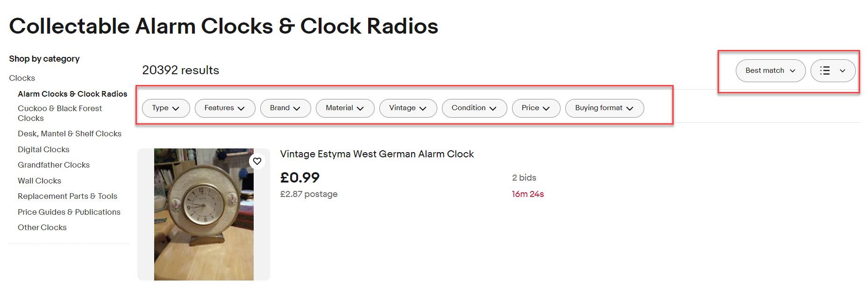This screenshot has width=868, height=295.
Task: Add the Estyma alarm clock to watchlist (heart icon)
Action: [x=257, y=161]
